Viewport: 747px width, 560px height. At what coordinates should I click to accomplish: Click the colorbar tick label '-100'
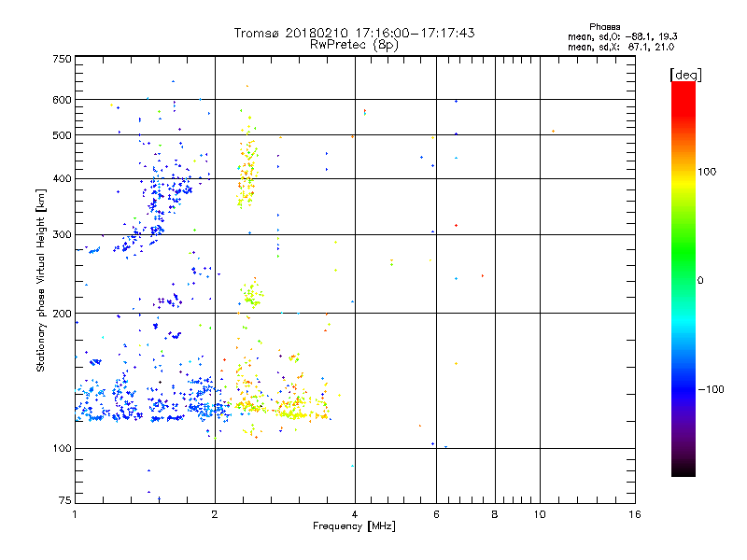(x=711, y=389)
